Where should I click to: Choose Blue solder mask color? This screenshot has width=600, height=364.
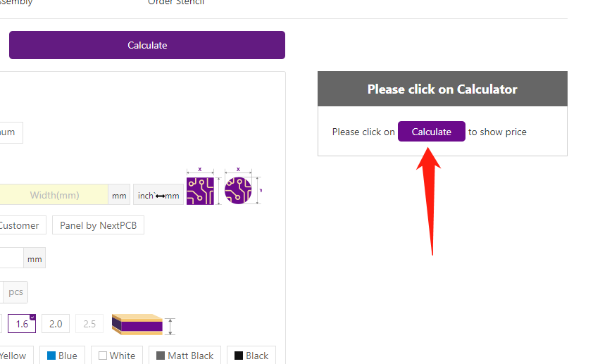(x=62, y=356)
